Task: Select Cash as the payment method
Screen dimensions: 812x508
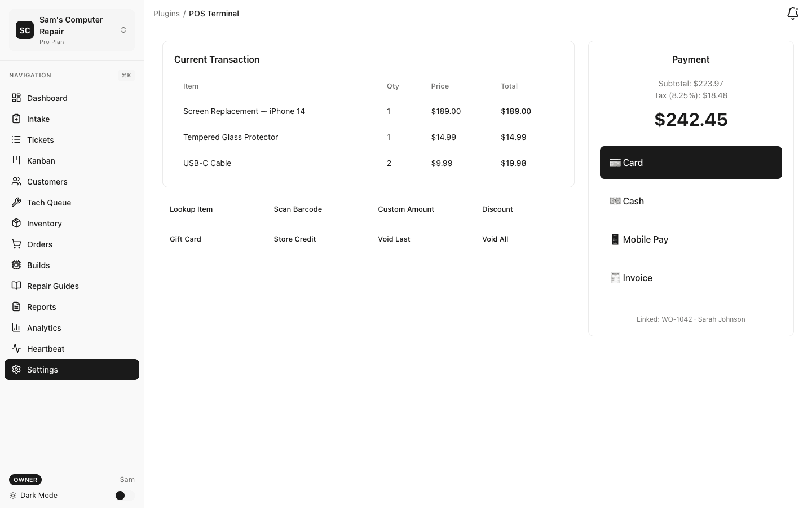Action: pos(691,201)
